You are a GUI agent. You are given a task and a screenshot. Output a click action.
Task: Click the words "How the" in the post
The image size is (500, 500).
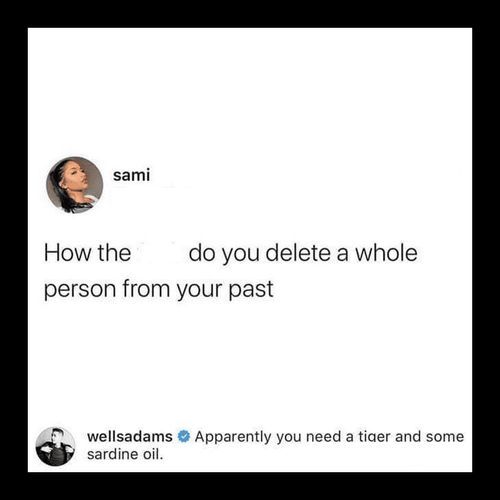coord(87,253)
